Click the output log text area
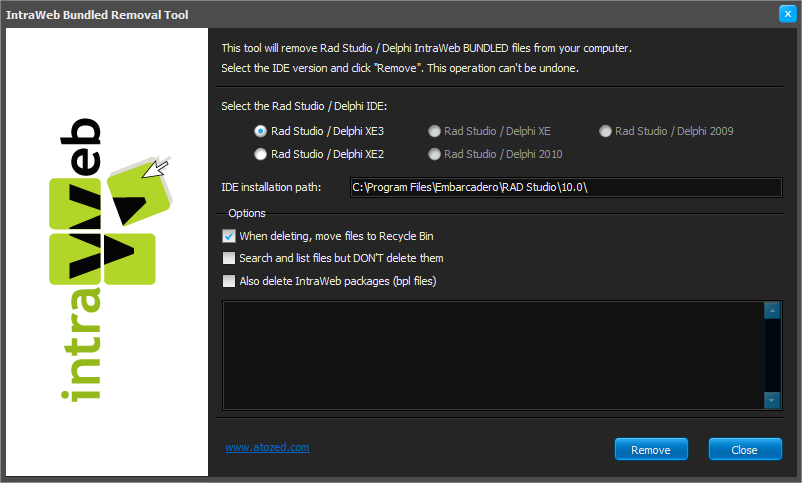The height and width of the screenshot is (483, 802). pyautogui.click(x=492, y=355)
